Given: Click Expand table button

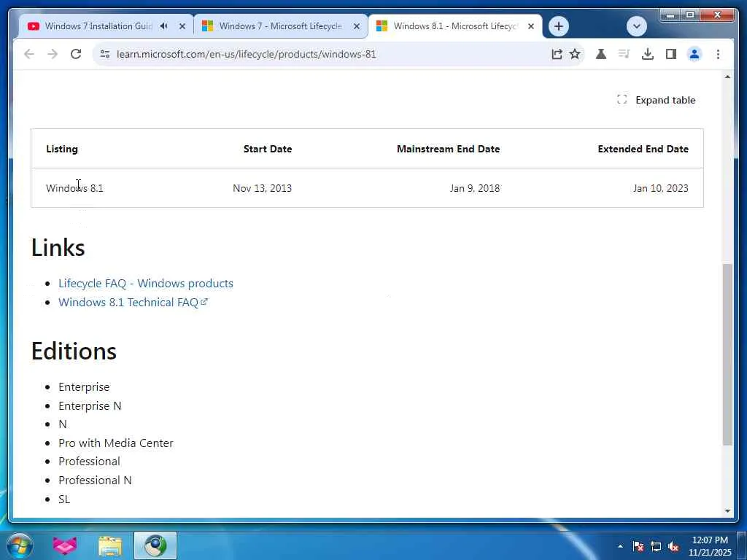Looking at the screenshot, I should (656, 100).
